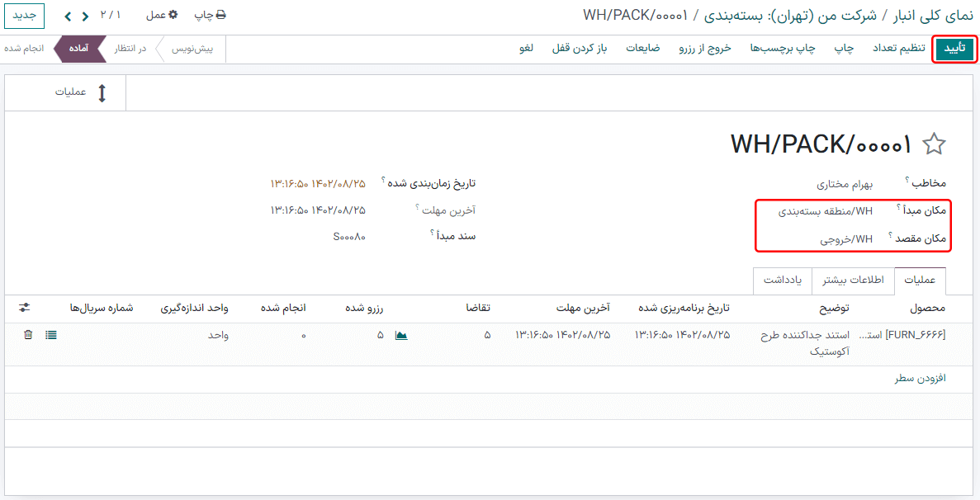Click the آخرین مهلت deadline value in form
980x500 pixels.
pyautogui.click(x=318, y=210)
